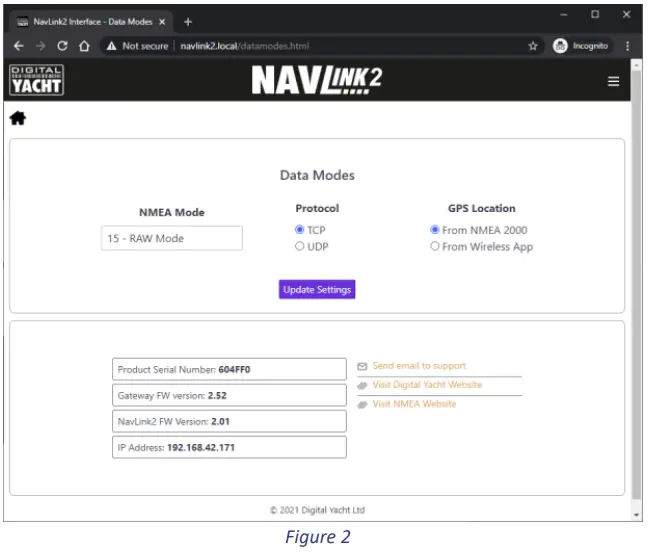Click the link icon beside Digital Yacht Website
Image resolution: width=648 pixels, height=559 pixels.
tap(362, 385)
